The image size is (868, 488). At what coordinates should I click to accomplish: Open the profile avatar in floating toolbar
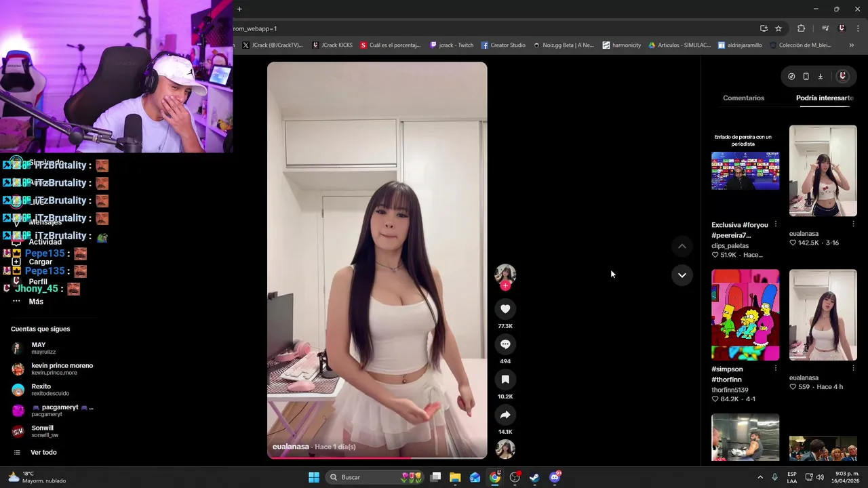pyautogui.click(x=842, y=77)
